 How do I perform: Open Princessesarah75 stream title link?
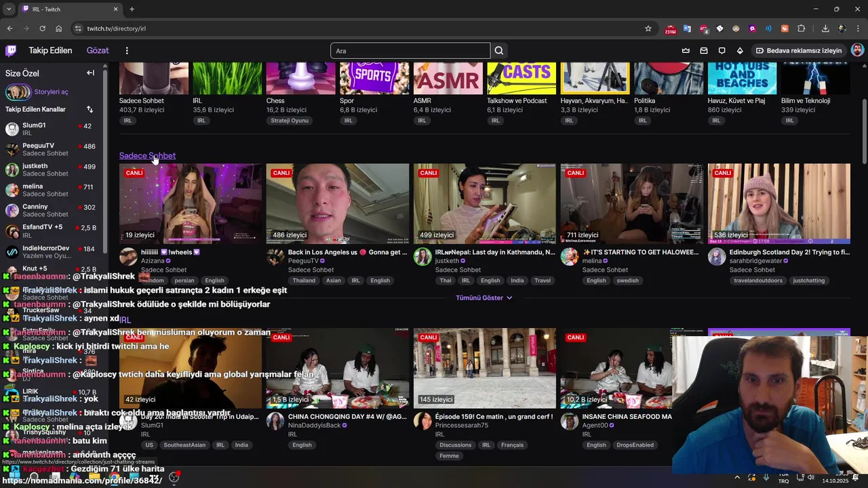point(494,417)
